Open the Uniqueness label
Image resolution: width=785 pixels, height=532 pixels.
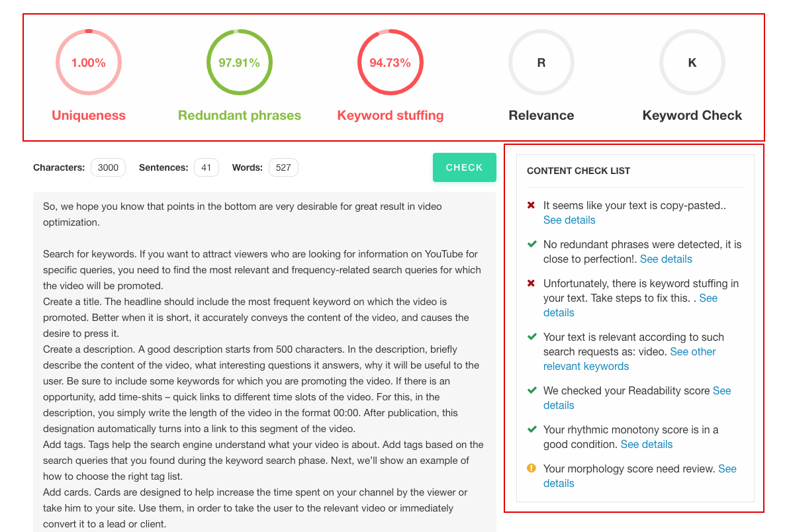coord(89,115)
